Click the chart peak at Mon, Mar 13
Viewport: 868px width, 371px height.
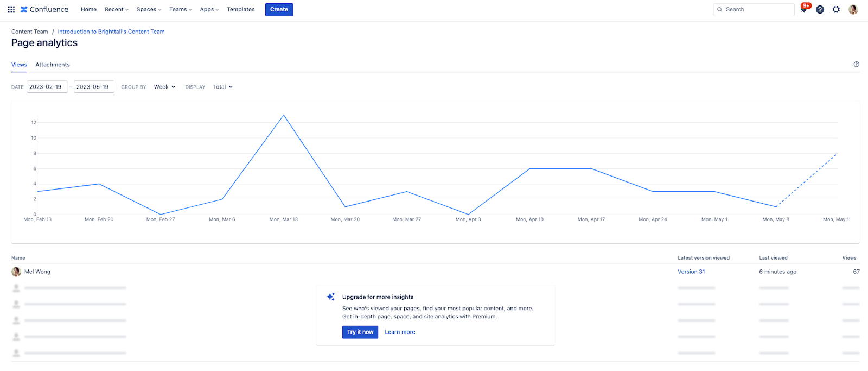[x=284, y=115]
